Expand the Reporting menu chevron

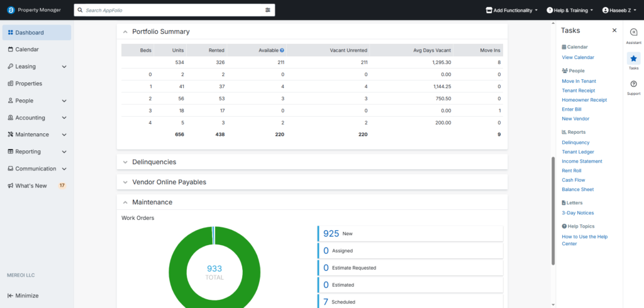click(64, 152)
